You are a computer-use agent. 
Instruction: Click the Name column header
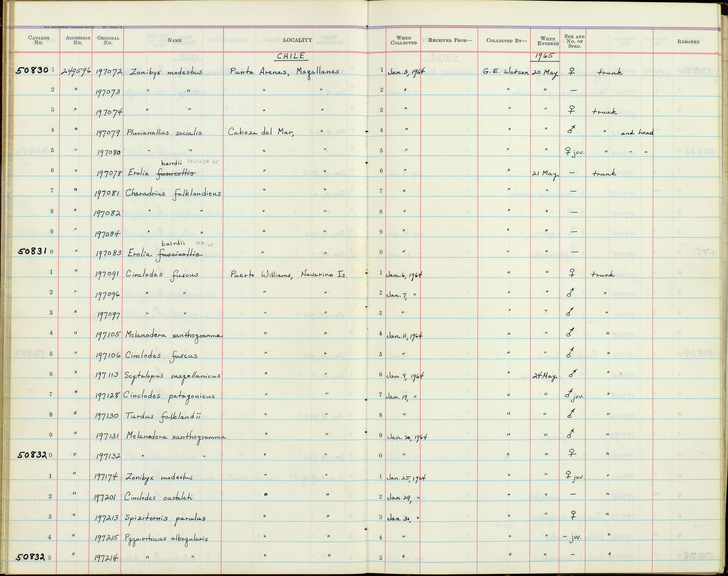[x=175, y=40]
